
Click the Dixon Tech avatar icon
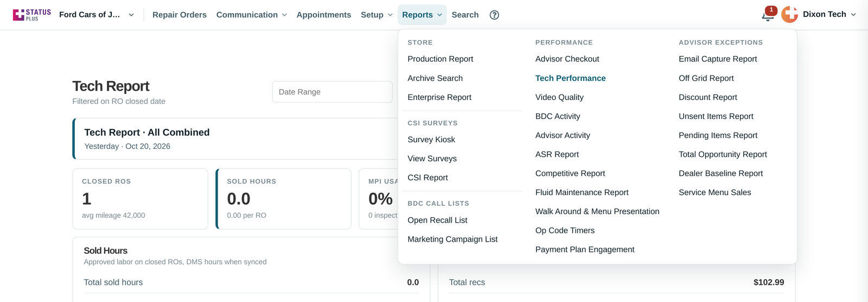click(789, 15)
